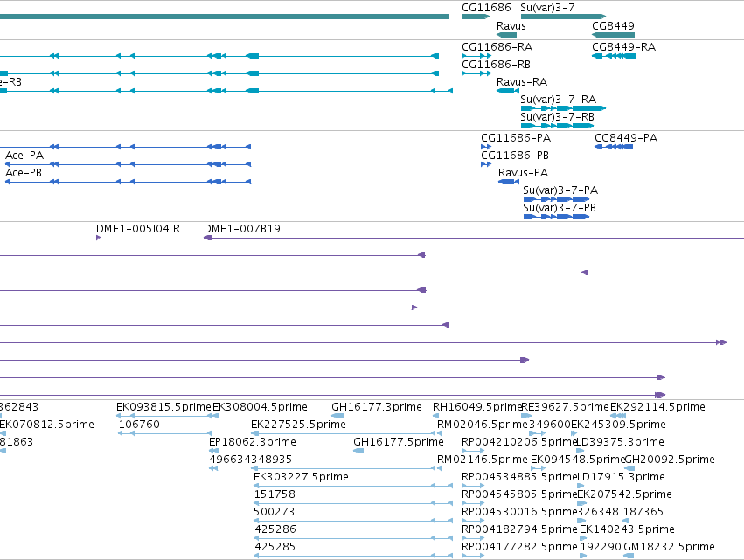
Task: Click transcript Su(var)3-7-RA
Action: point(563,108)
